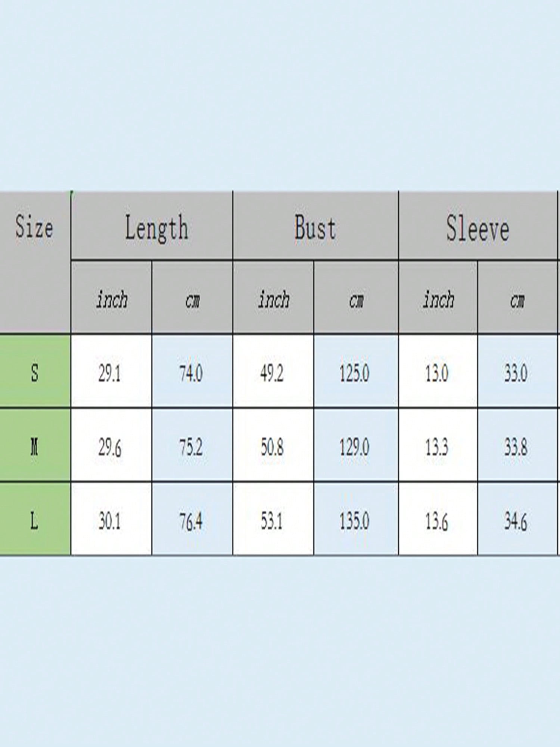Select the 129.0 bust cm cell
560x747 pixels.
355,447
